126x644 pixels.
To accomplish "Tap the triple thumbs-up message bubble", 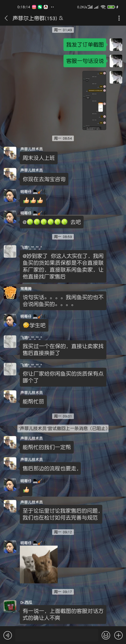I will click(x=33, y=200).
